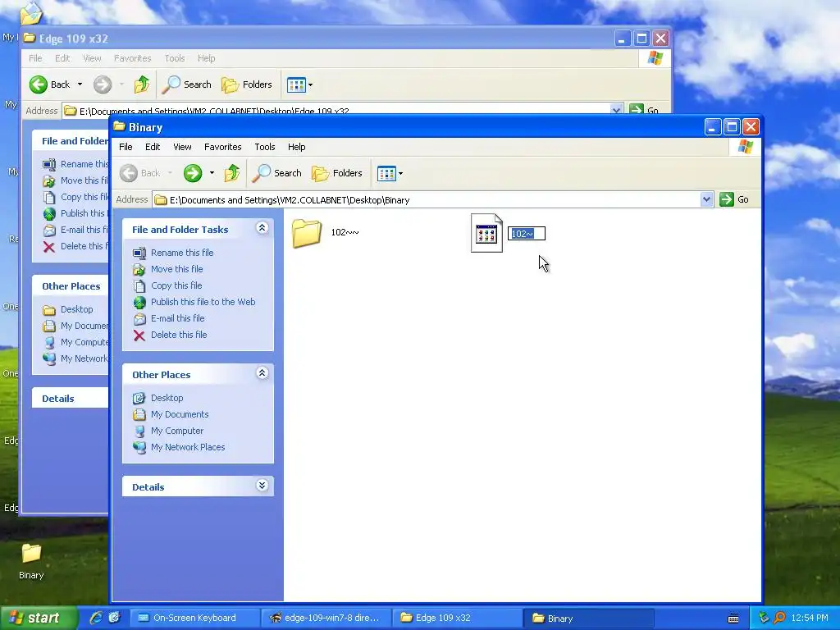840x630 pixels.
Task: Click the Binary window address bar path
Action: point(290,200)
